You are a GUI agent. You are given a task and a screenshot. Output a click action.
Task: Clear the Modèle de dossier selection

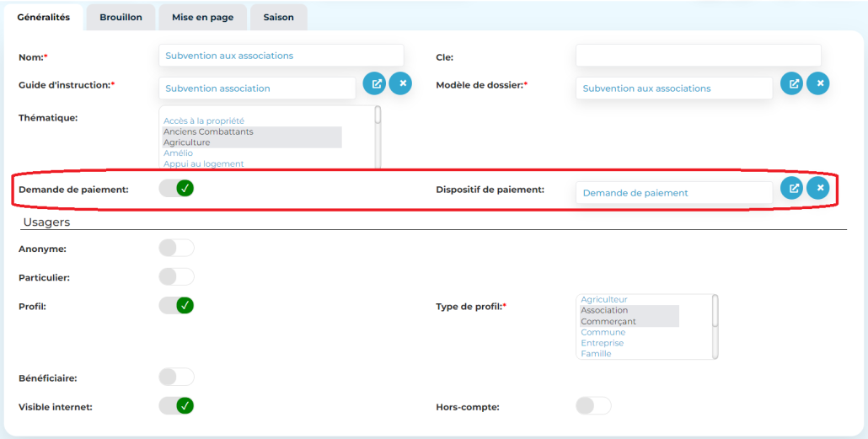pyautogui.click(x=818, y=83)
